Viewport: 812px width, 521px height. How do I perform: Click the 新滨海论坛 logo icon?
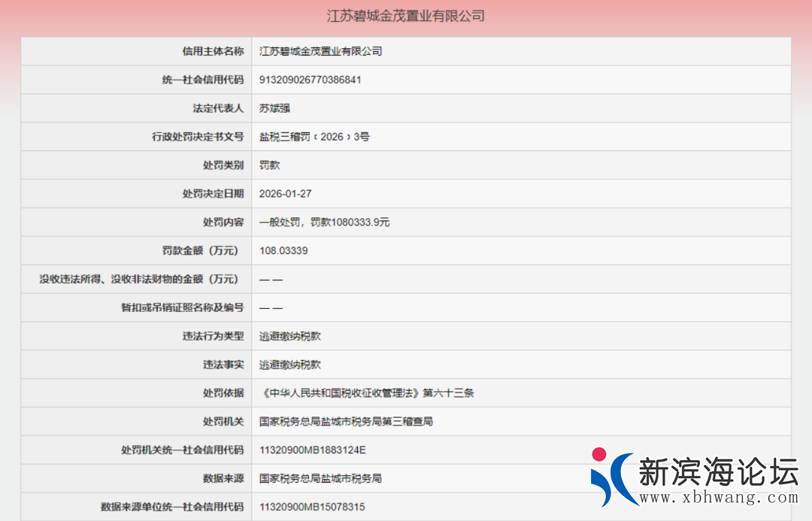[611, 477]
